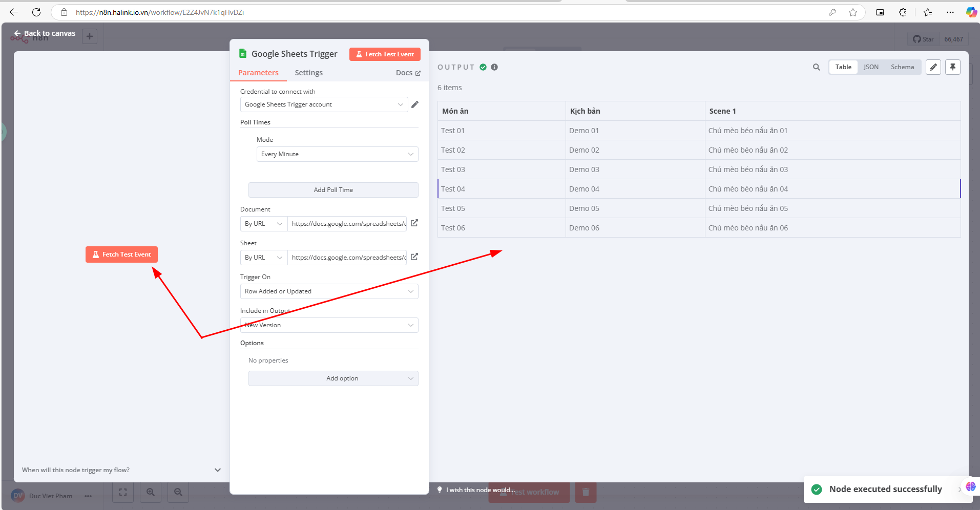Open Document spreadsheet external link icon
This screenshot has width=980, height=510.
tap(414, 223)
